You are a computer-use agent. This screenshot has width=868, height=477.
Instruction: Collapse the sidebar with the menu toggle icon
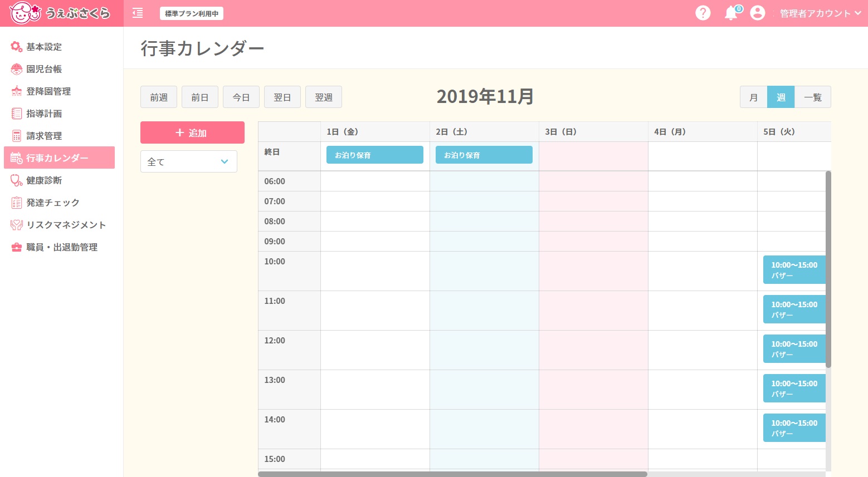click(138, 13)
